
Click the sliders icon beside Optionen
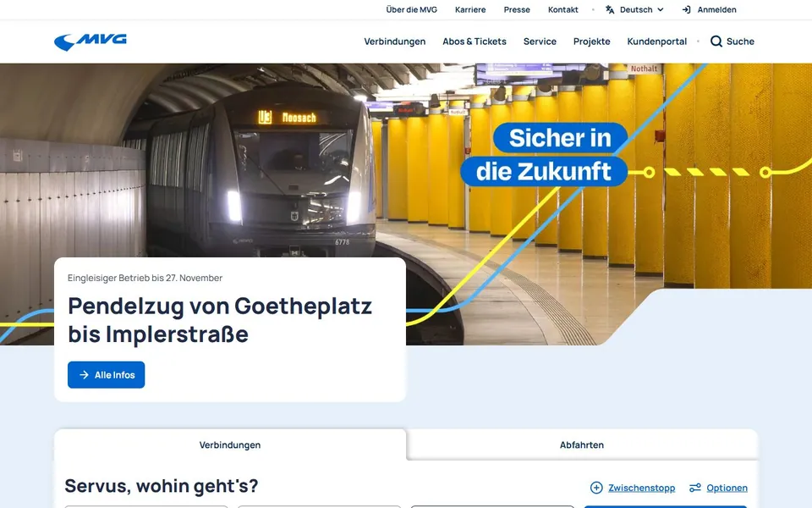(695, 488)
